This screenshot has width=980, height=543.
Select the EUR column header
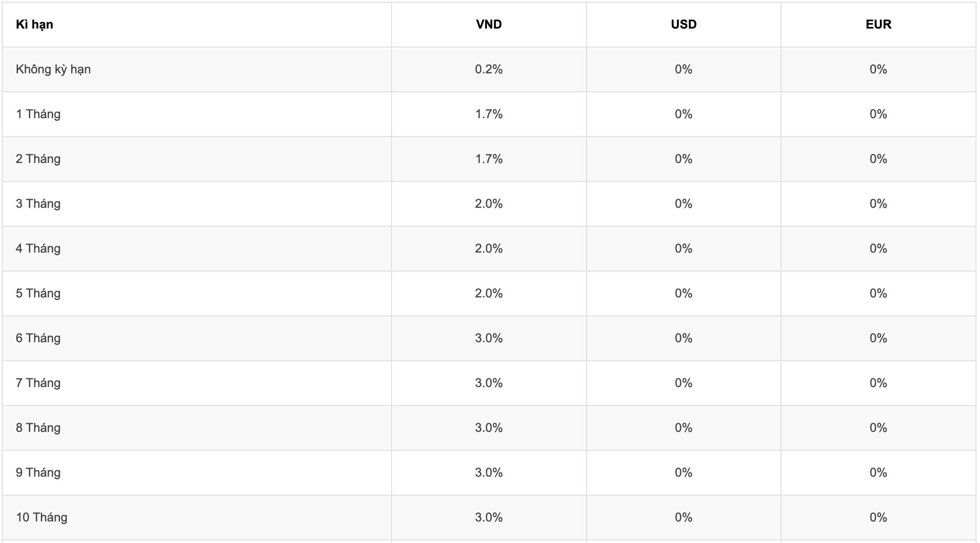click(x=879, y=25)
